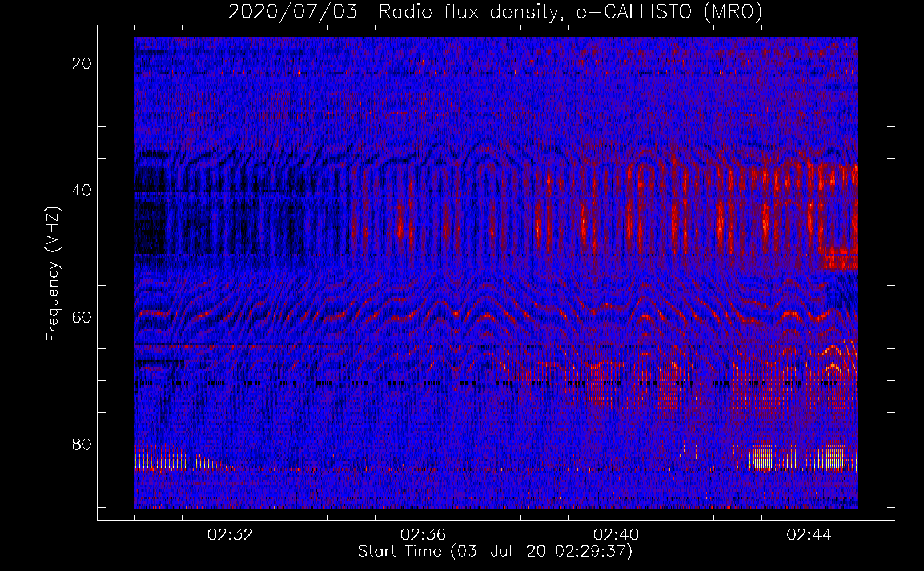
Task: Click the 02:40 time tick label
Action: click(x=616, y=535)
